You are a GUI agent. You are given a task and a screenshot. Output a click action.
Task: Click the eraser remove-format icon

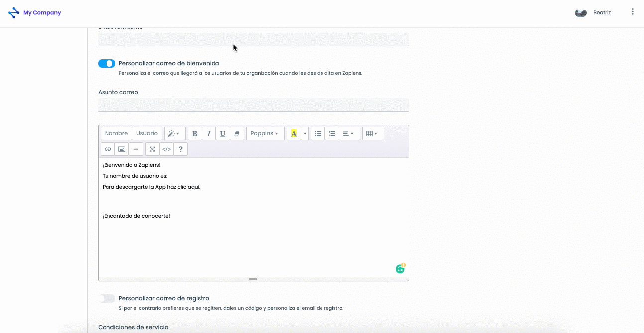237,133
